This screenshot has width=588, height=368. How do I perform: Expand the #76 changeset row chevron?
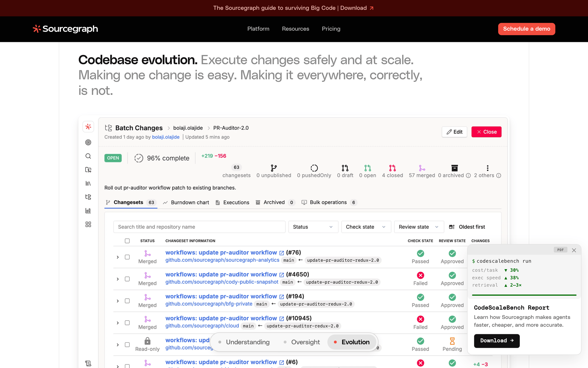tap(118, 257)
